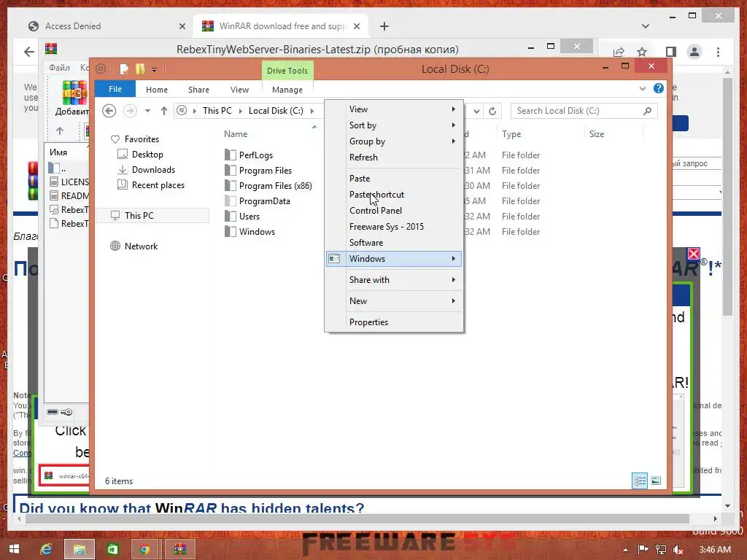Click This PC in the breadcrumb path
Screen dimensions: 747x560
(217, 111)
